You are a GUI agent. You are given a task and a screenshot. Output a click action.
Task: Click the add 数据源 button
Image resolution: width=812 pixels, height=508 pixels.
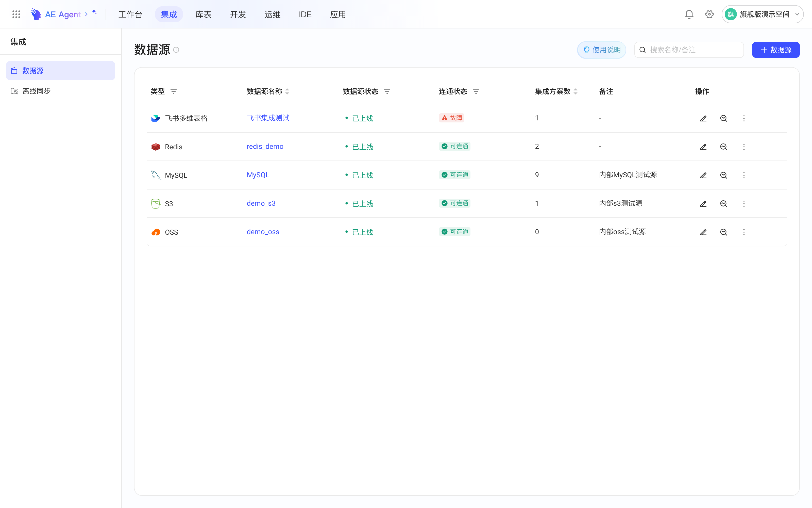point(776,50)
